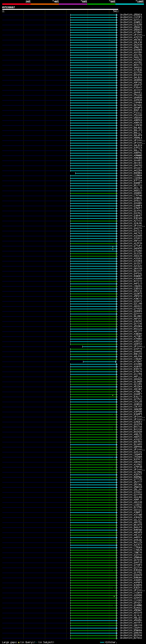Viewport: 146px width, 644px height.
Task: Select the UniRef100_B7FT14 label
Action: click(131, 180)
